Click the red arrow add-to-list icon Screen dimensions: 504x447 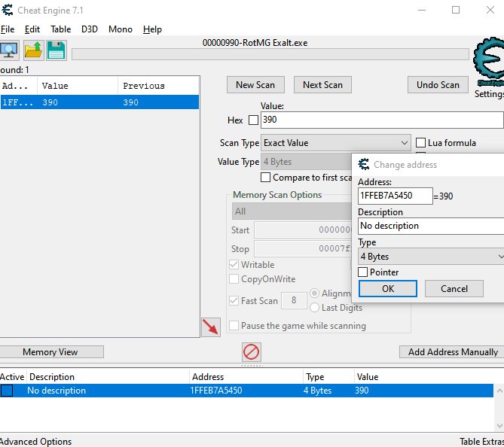(211, 327)
